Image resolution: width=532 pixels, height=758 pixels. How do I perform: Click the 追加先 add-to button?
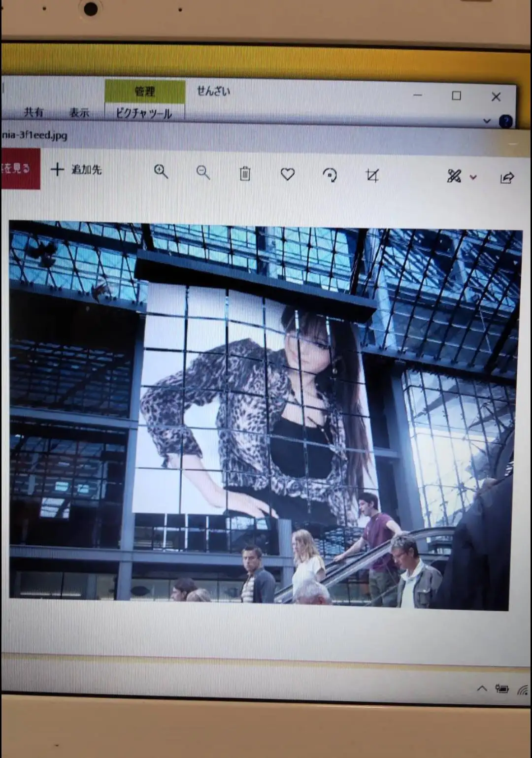76,169
